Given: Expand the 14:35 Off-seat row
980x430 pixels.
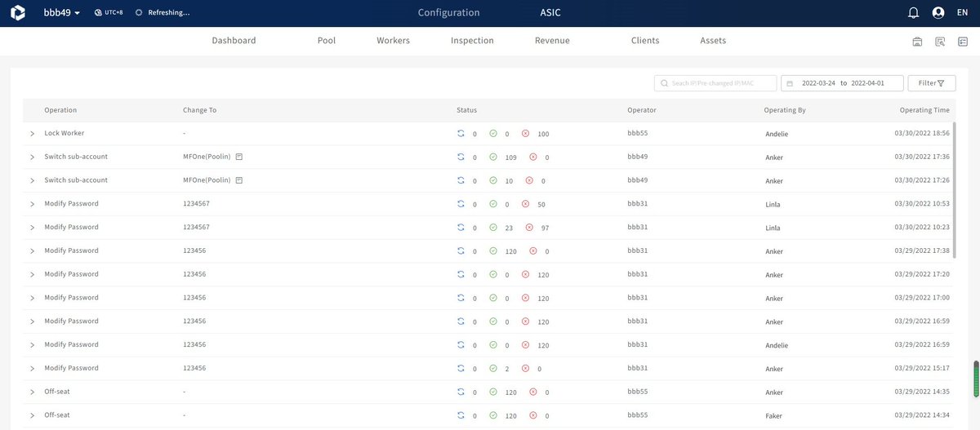Looking at the screenshot, I should pyautogui.click(x=32, y=392).
